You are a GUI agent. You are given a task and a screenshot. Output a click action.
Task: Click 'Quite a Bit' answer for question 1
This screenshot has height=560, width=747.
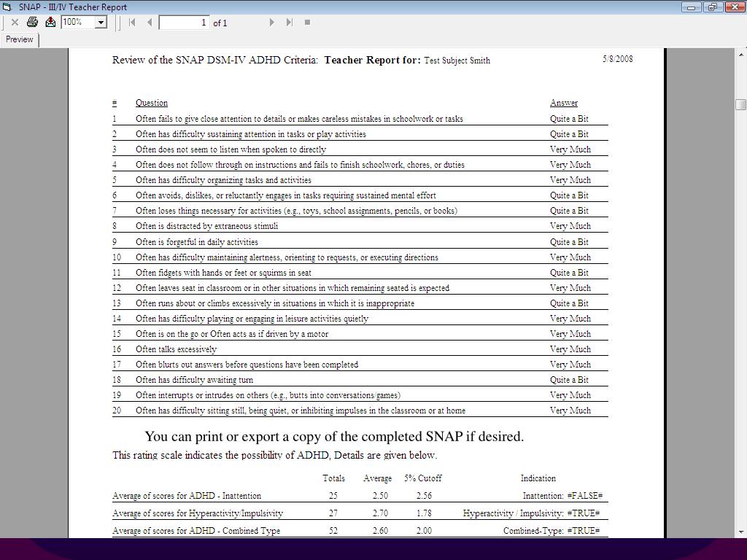click(569, 119)
